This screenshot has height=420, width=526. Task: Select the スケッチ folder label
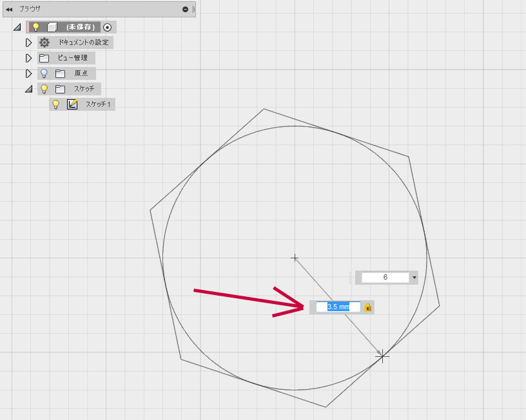click(x=84, y=88)
